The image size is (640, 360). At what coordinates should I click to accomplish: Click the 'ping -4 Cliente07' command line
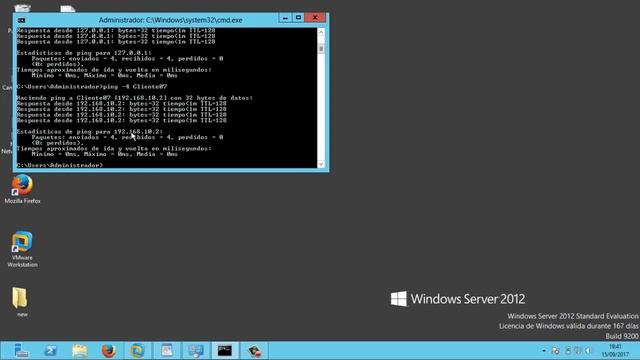pyautogui.click(x=92, y=87)
